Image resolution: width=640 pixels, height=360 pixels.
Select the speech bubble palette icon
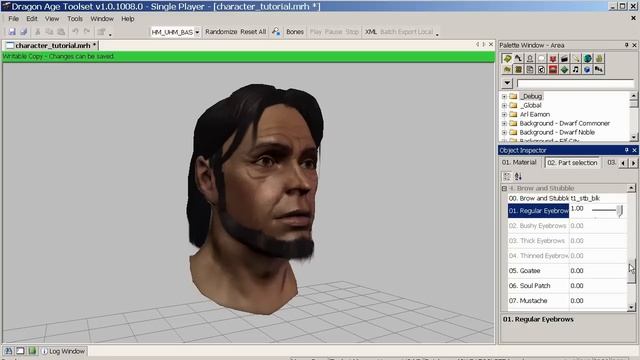coord(541,58)
